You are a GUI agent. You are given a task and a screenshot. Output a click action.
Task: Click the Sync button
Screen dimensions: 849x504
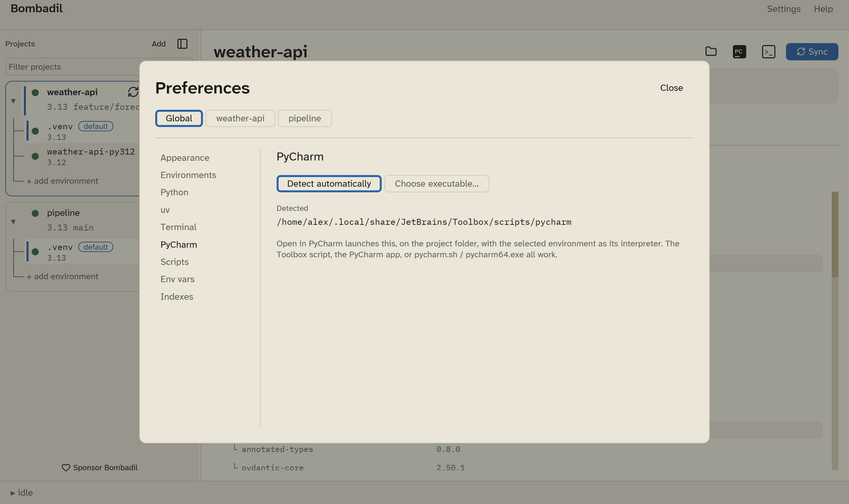[812, 51]
